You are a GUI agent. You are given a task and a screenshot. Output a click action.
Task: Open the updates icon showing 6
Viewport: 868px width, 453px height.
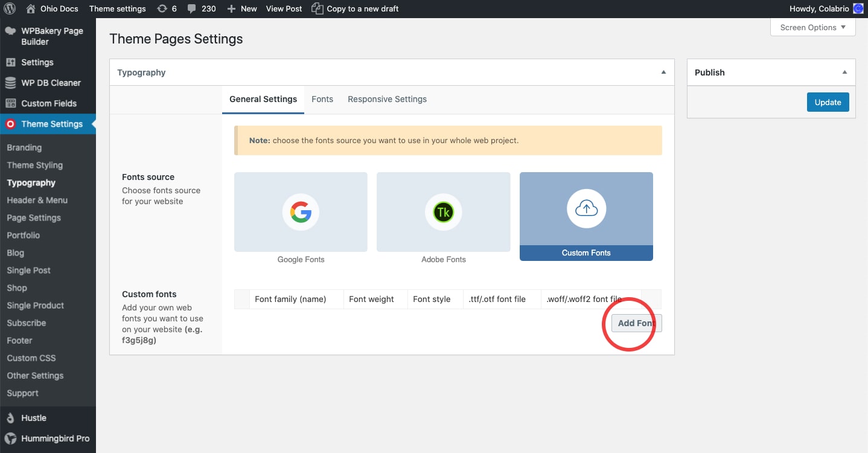(162, 8)
